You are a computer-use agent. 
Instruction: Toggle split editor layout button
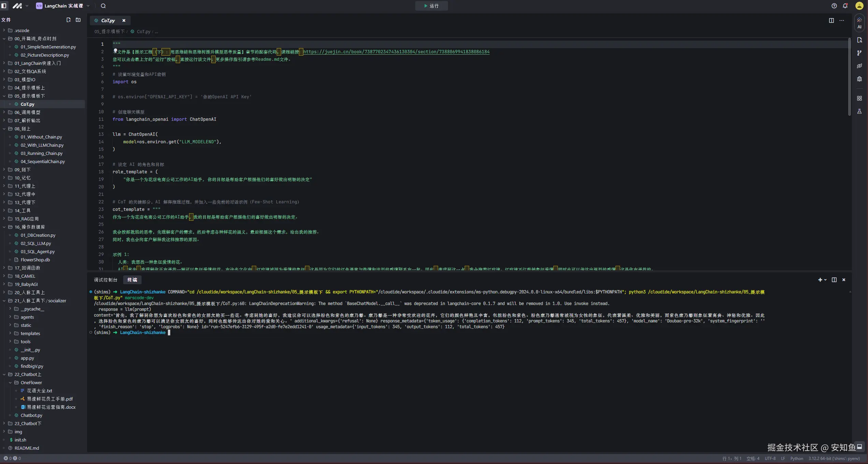(x=831, y=20)
